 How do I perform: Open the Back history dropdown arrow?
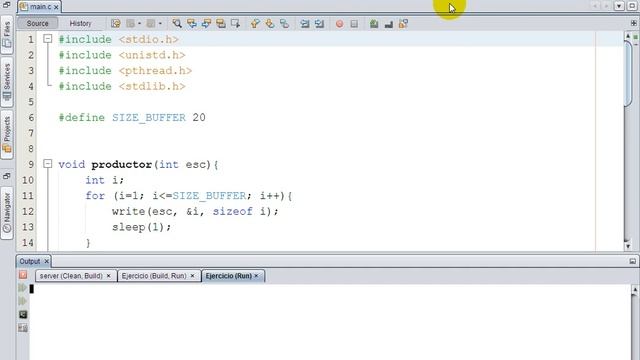(x=139, y=24)
